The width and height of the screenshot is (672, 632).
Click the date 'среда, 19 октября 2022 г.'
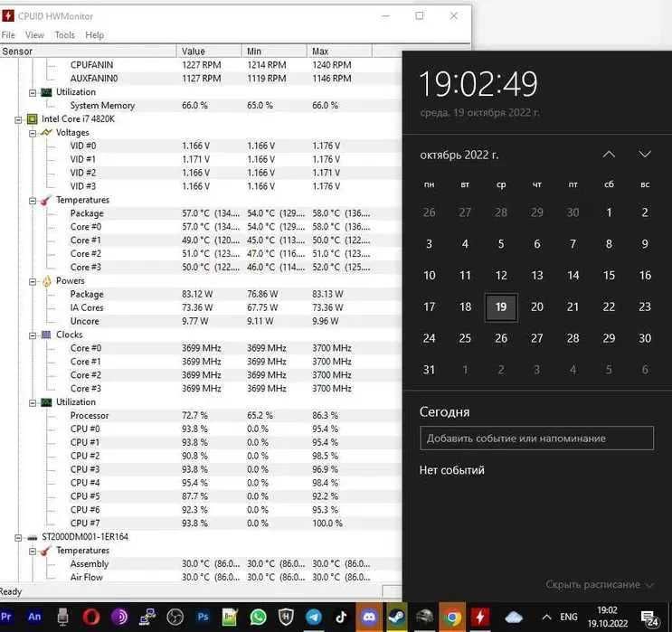coord(479,113)
